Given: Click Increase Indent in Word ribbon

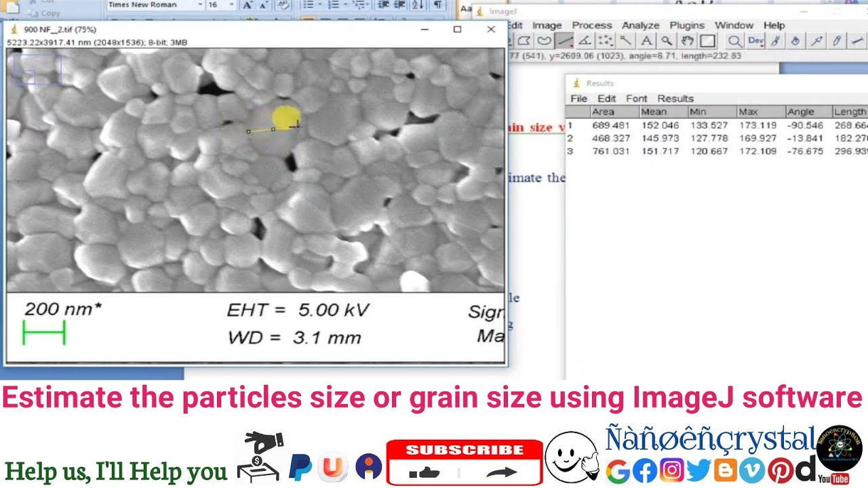Looking at the screenshot, I should click(x=400, y=5).
